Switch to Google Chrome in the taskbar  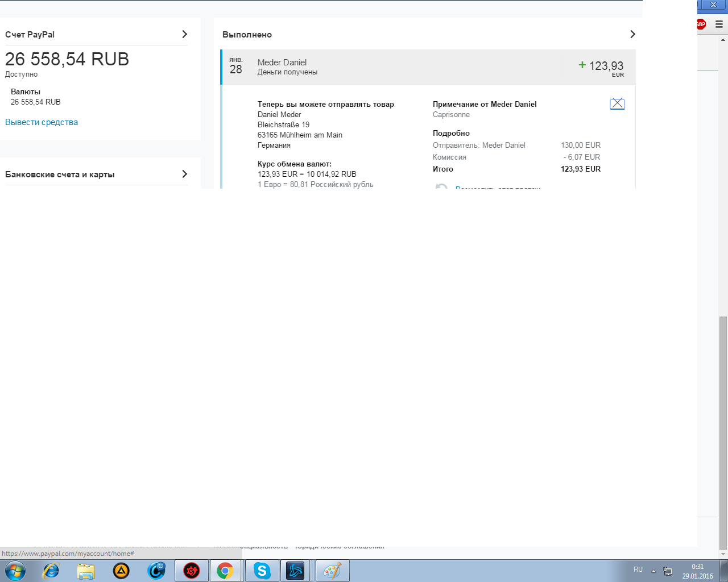(x=225, y=571)
